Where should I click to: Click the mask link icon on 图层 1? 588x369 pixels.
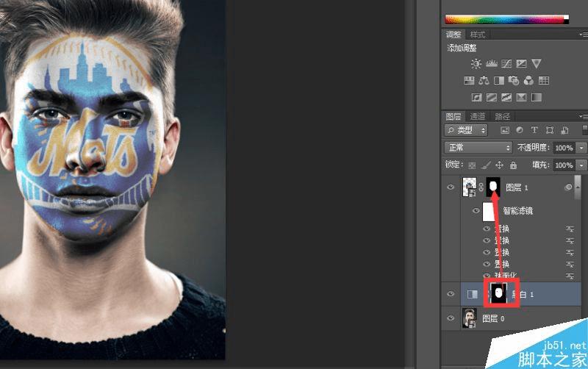(481, 187)
